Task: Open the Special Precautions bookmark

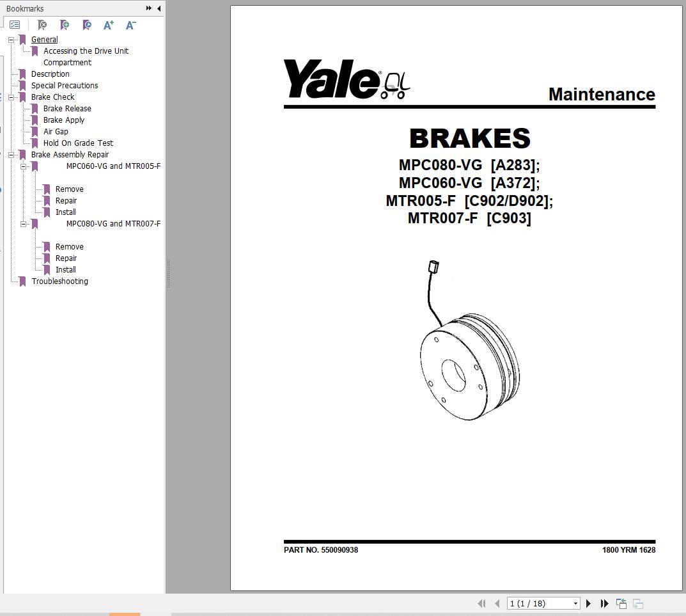Action: 65,85
